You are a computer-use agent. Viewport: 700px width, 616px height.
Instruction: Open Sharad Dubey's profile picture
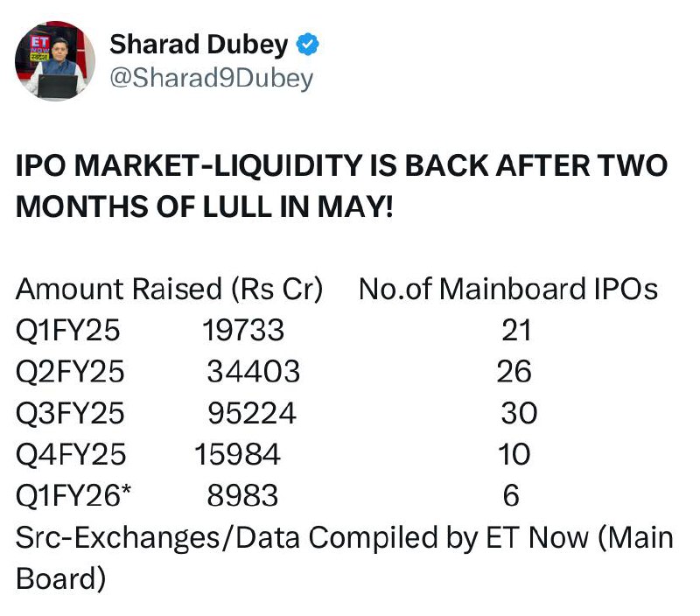pyautogui.click(x=55, y=61)
